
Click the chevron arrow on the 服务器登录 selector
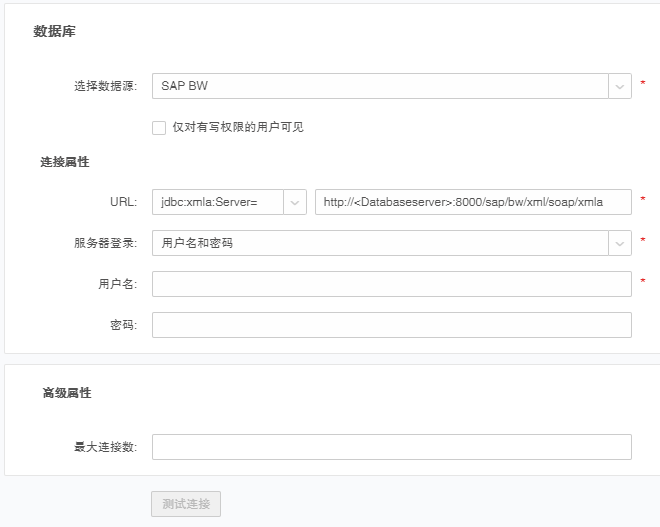[620, 243]
